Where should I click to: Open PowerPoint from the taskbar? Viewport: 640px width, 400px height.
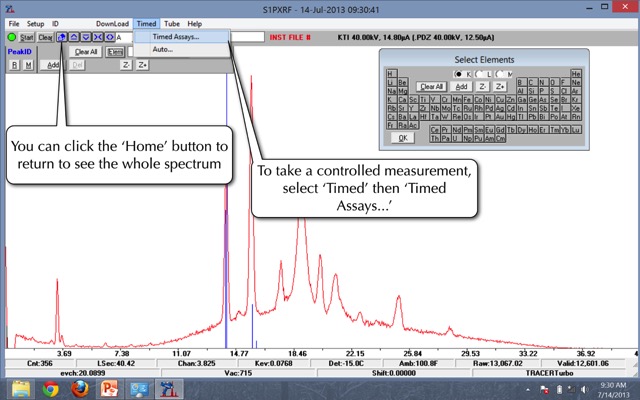[x=111, y=389]
